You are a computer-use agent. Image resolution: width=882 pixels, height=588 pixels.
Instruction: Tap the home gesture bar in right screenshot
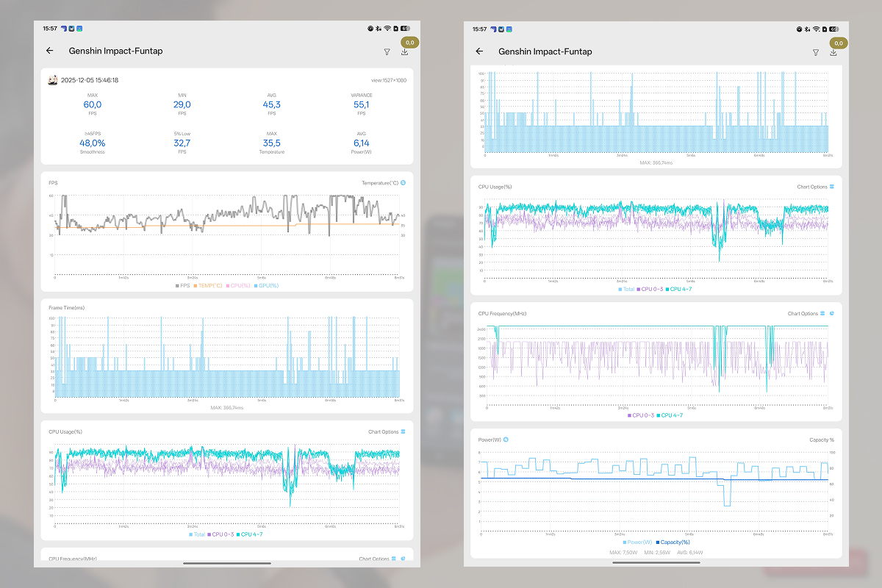tap(656, 563)
